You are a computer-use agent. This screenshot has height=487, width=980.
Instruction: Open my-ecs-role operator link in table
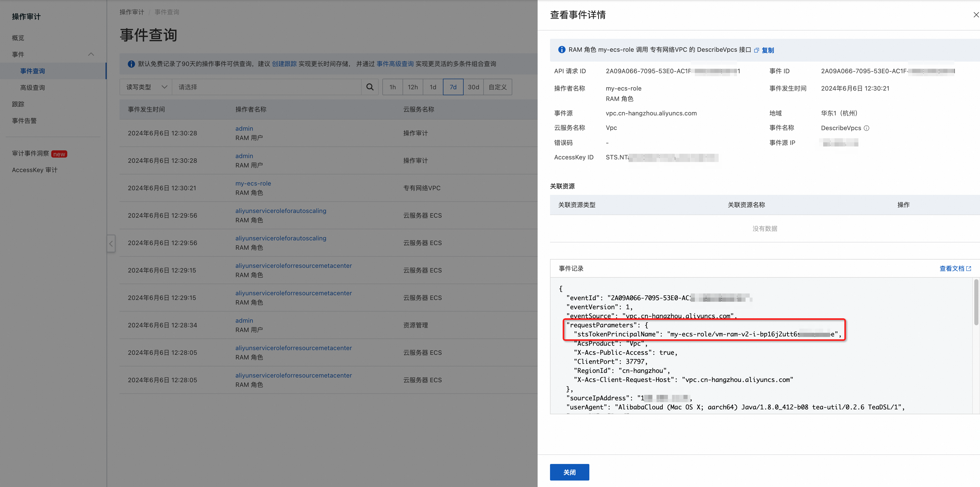coord(253,183)
